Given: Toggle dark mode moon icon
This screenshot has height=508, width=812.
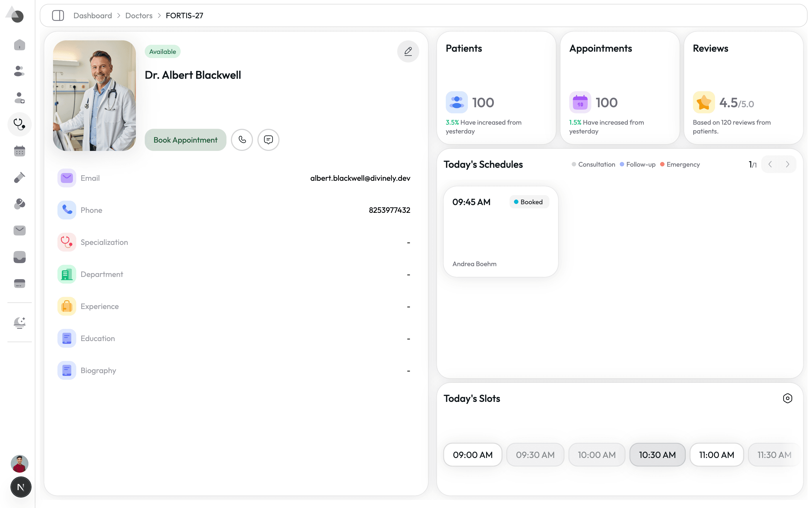Looking at the screenshot, I should (19, 323).
